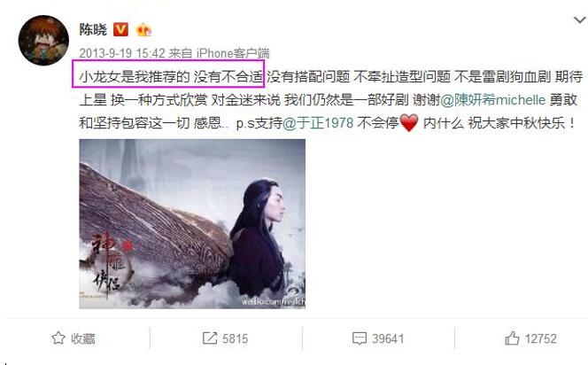
Task: Open the @陳妍希michelle mention
Action: pos(492,100)
